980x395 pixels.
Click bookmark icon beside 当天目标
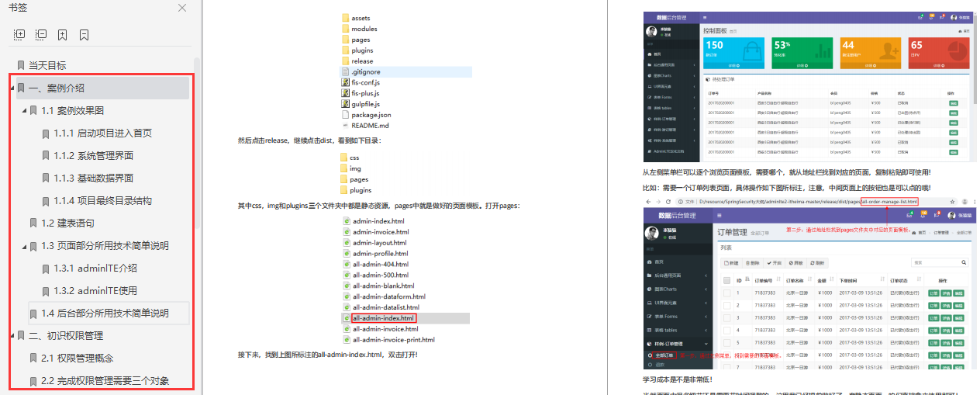point(21,65)
